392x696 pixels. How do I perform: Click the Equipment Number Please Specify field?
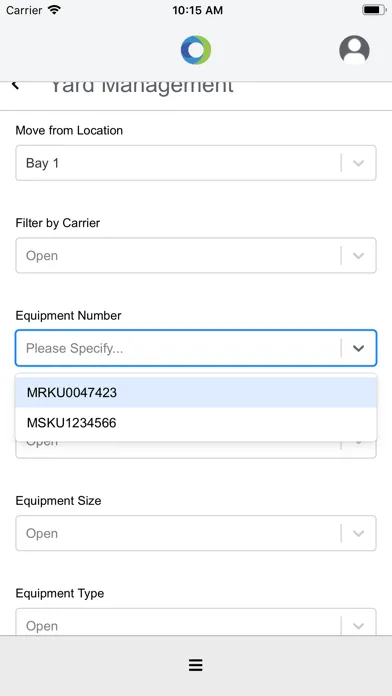click(196, 348)
